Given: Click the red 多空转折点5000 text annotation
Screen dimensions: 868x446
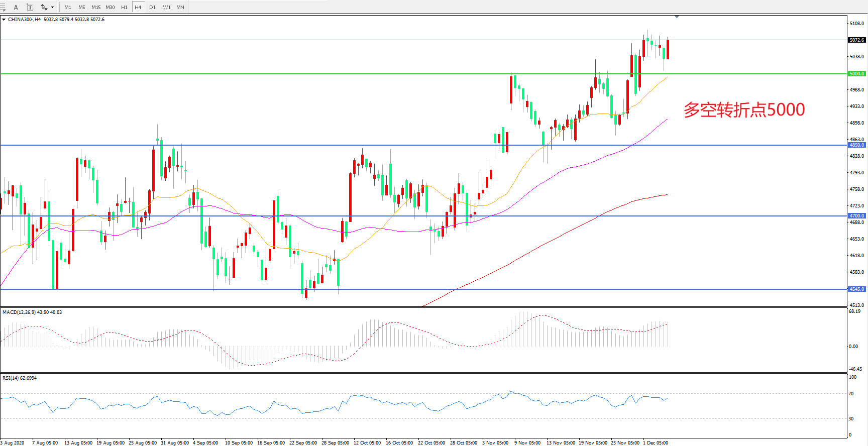Looking at the screenshot, I should pos(744,109).
